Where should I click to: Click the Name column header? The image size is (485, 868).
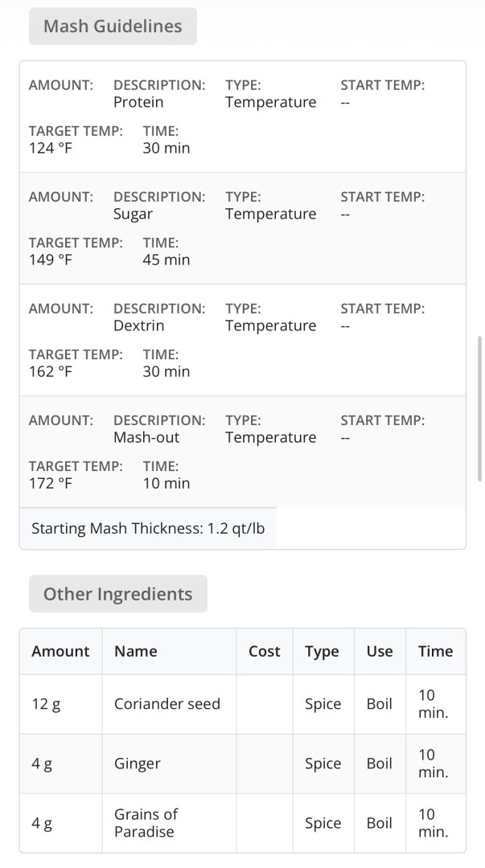tap(136, 651)
